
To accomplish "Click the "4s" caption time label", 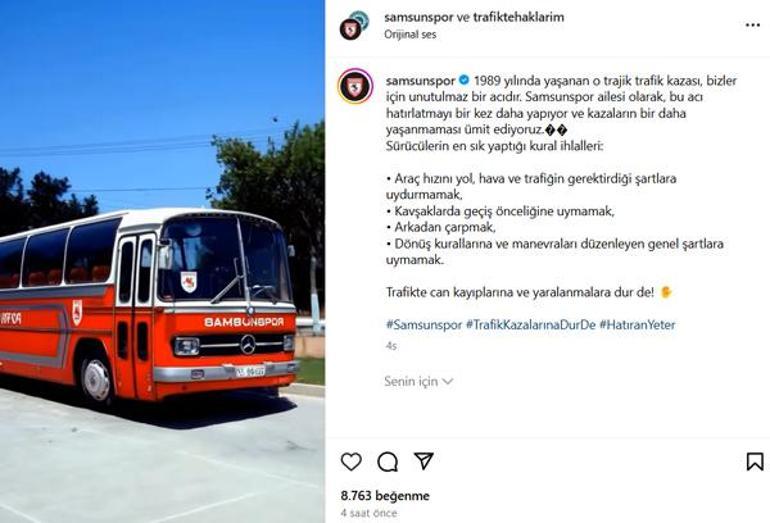I will 391,346.
